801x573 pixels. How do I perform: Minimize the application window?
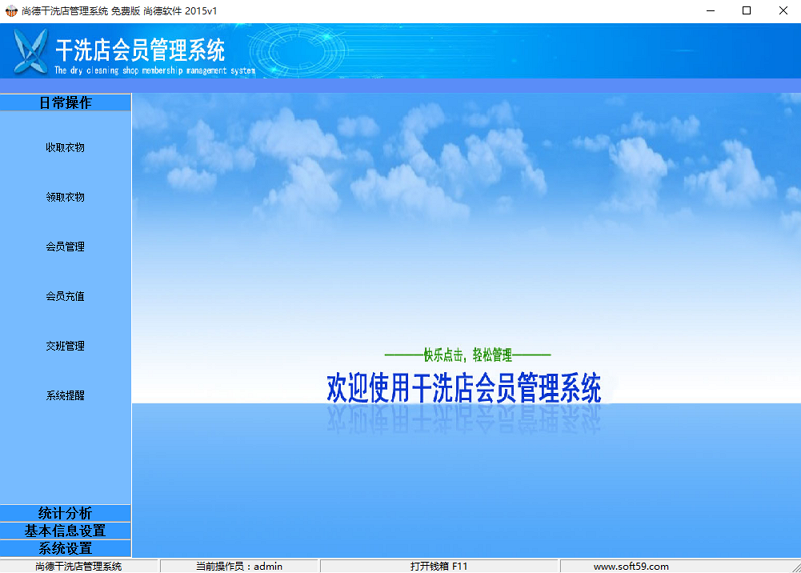pyautogui.click(x=708, y=11)
